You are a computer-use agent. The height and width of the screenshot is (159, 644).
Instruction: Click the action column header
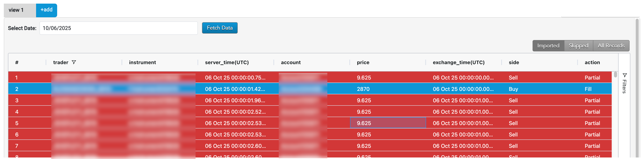592,62
